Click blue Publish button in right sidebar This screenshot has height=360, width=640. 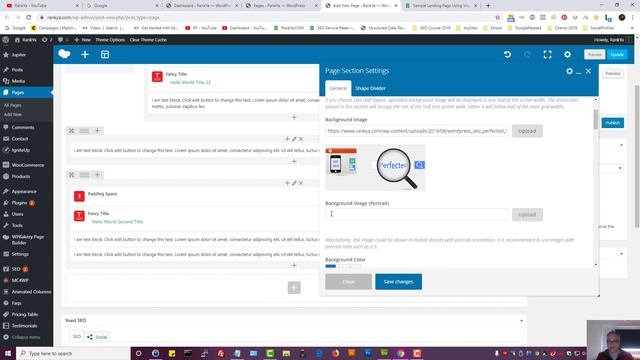pos(613,123)
